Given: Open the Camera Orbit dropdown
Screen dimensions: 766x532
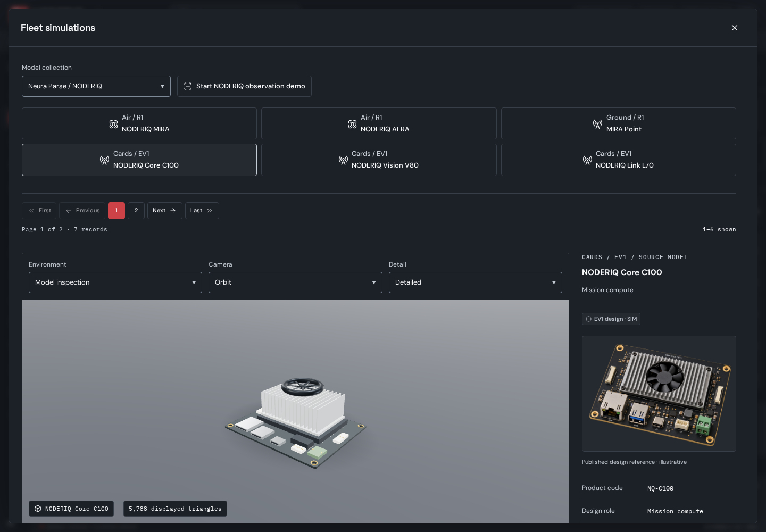Looking at the screenshot, I should tap(295, 282).
